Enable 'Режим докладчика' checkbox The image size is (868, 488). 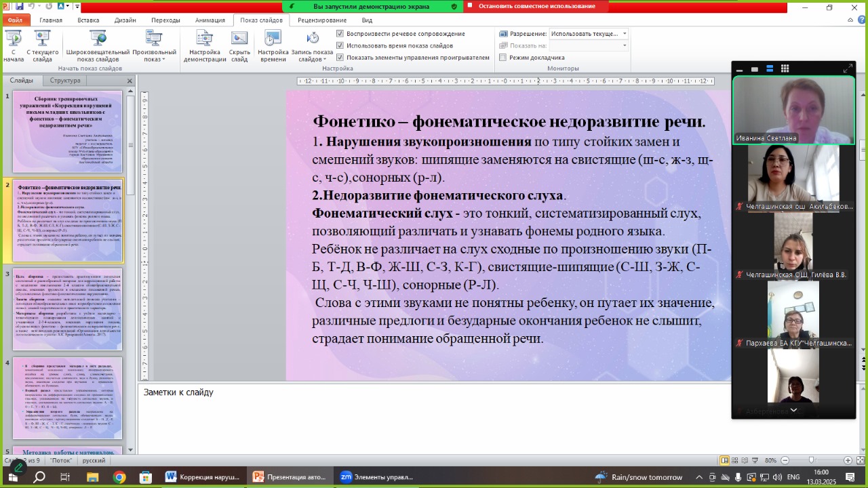point(502,58)
